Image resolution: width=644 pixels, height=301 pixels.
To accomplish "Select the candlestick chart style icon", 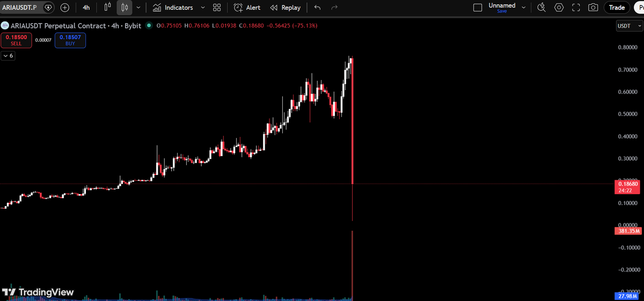I will coord(125,8).
